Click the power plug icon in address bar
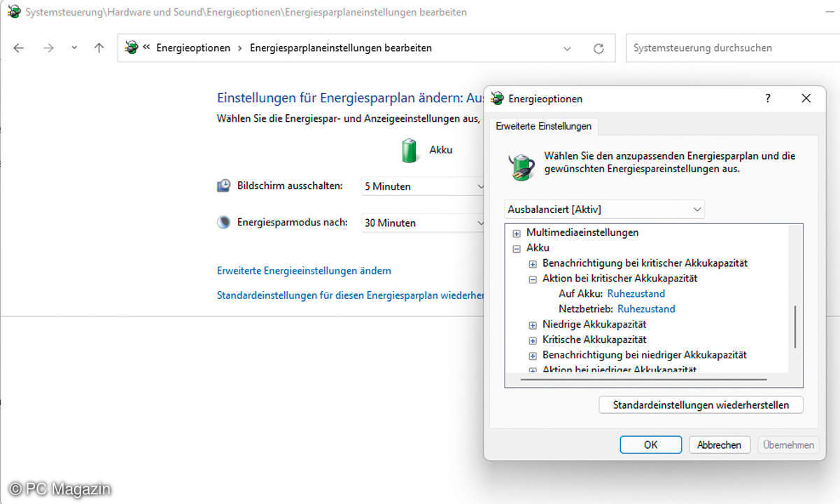Viewport: 840px width, 504px height. 131,48
